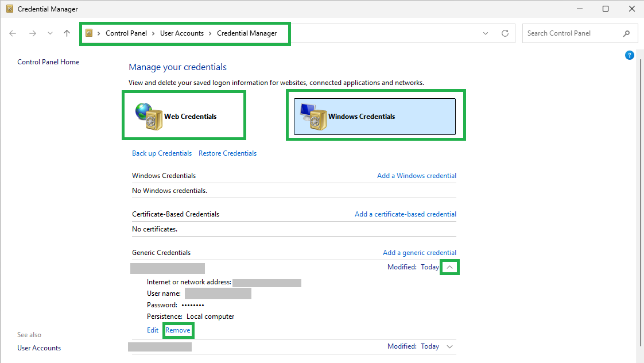Select the Web Credentials vault icon
The width and height of the screenshot is (644, 363).
click(149, 117)
